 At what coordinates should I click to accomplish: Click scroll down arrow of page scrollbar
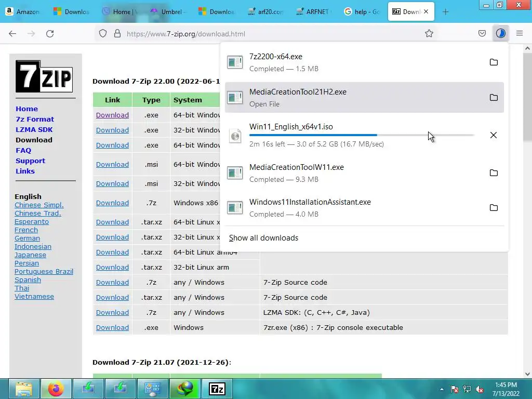(x=527, y=374)
